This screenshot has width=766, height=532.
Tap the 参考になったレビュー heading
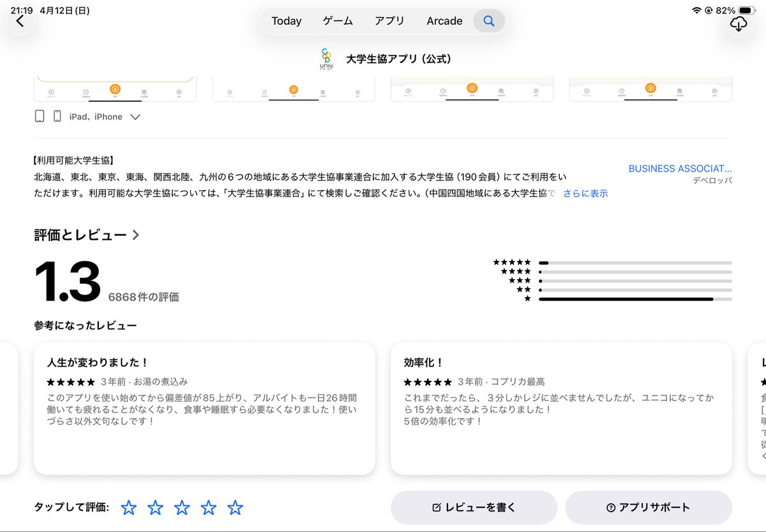[86, 325]
